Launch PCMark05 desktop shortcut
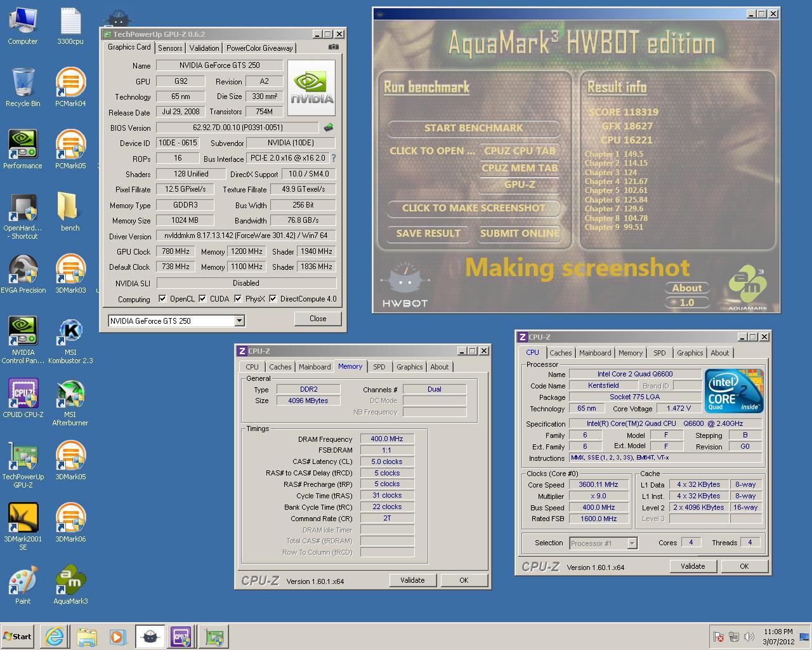 pos(70,150)
